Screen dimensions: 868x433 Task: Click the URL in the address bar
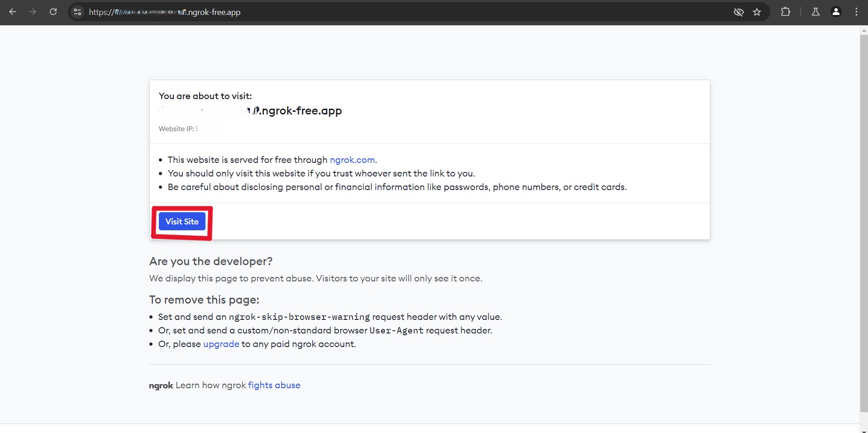165,12
